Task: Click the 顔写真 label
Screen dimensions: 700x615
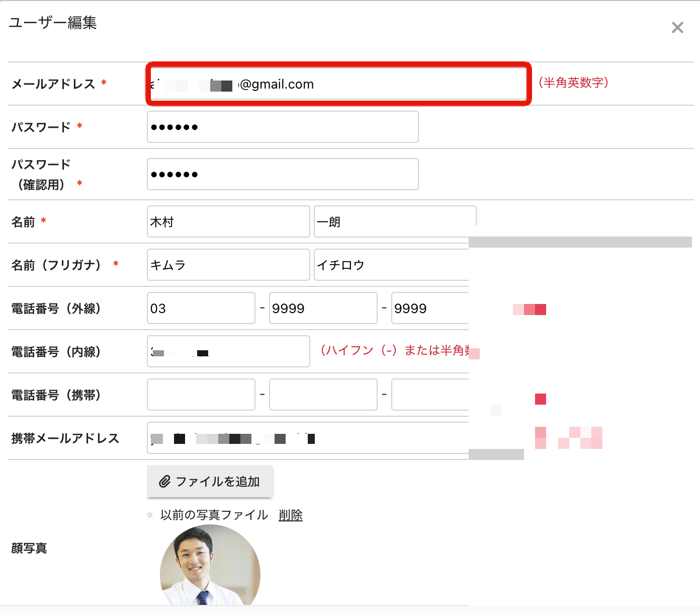Action: point(29,548)
